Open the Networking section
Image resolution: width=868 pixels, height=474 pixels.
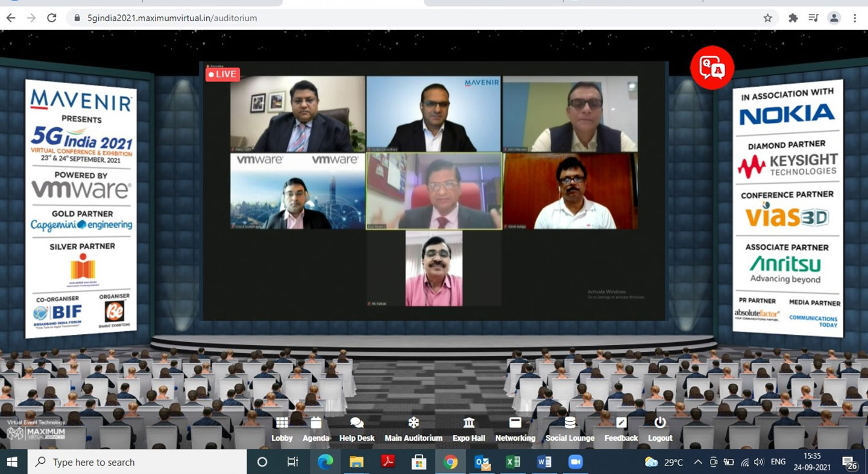[515, 429]
